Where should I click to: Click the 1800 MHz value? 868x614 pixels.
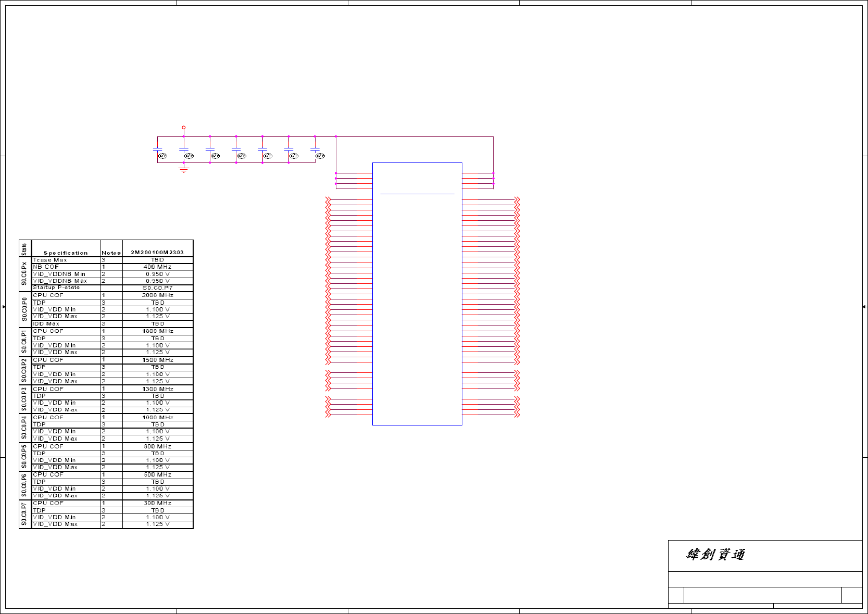coord(158,331)
